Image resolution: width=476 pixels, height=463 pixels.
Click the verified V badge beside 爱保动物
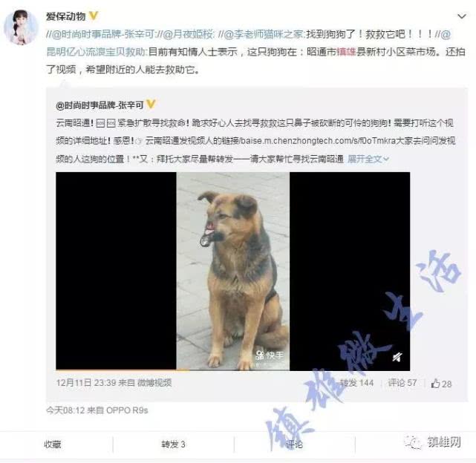point(94,16)
